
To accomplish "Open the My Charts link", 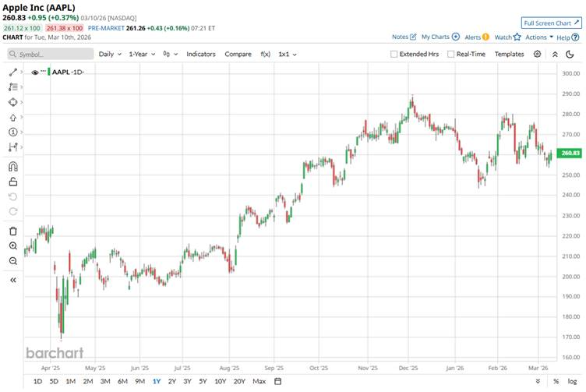I will coord(440,37).
